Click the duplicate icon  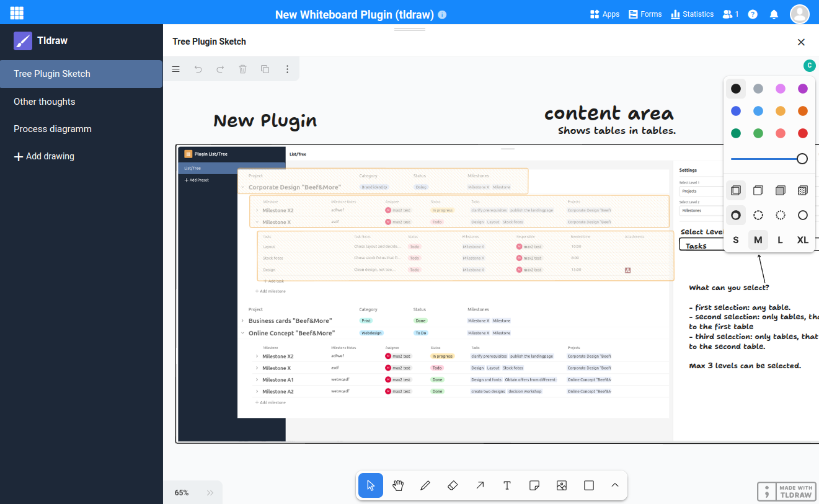click(x=265, y=69)
